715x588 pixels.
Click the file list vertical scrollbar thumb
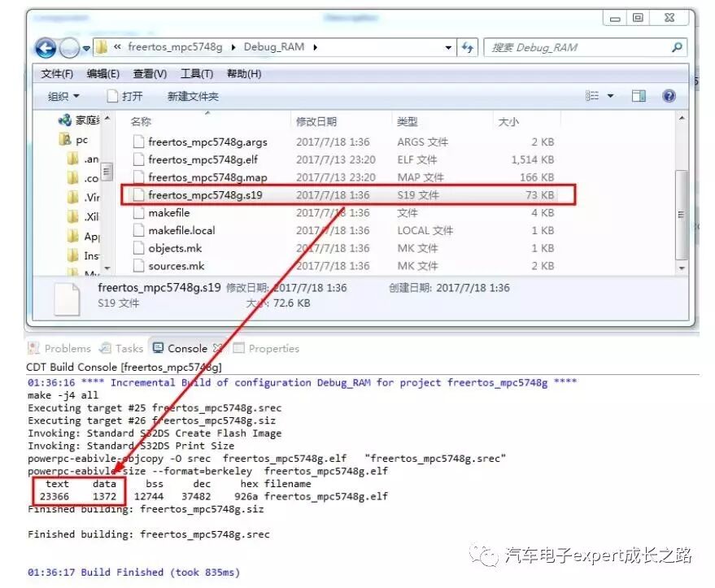(x=682, y=215)
